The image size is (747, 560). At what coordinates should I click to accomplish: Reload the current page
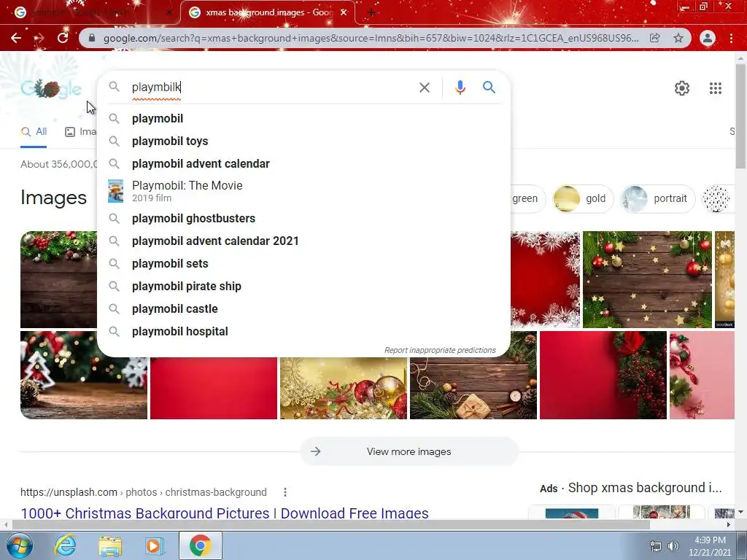click(x=63, y=38)
